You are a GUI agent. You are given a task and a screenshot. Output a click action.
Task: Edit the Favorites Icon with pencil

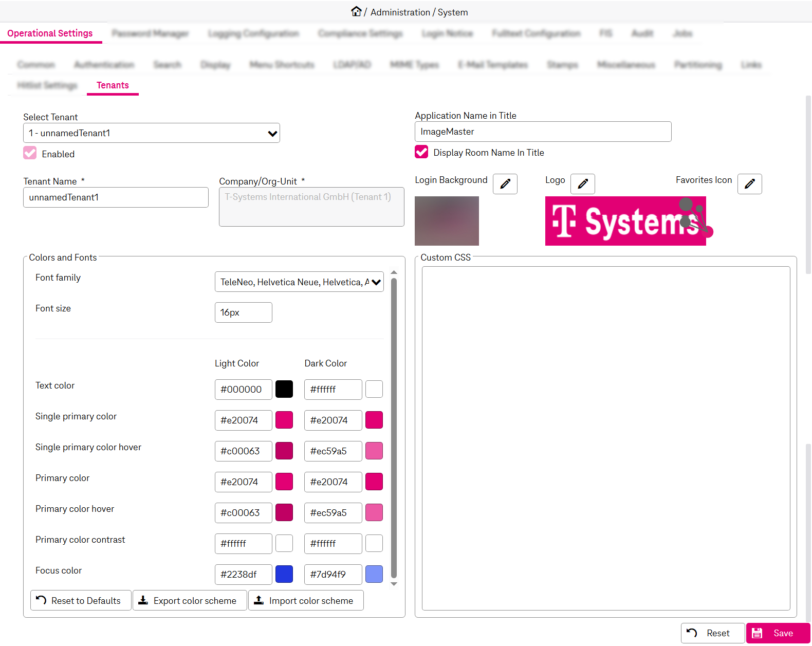coord(749,184)
